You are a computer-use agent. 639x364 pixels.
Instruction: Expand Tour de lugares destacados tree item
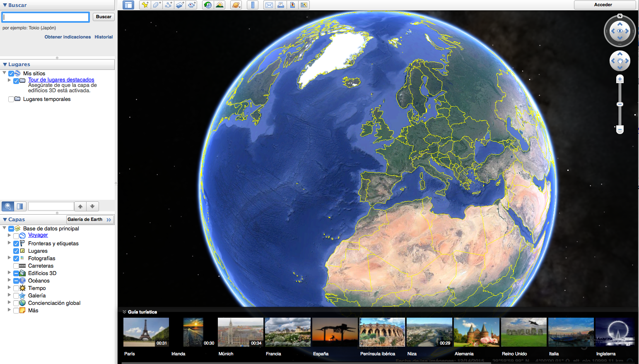coord(9,80)
